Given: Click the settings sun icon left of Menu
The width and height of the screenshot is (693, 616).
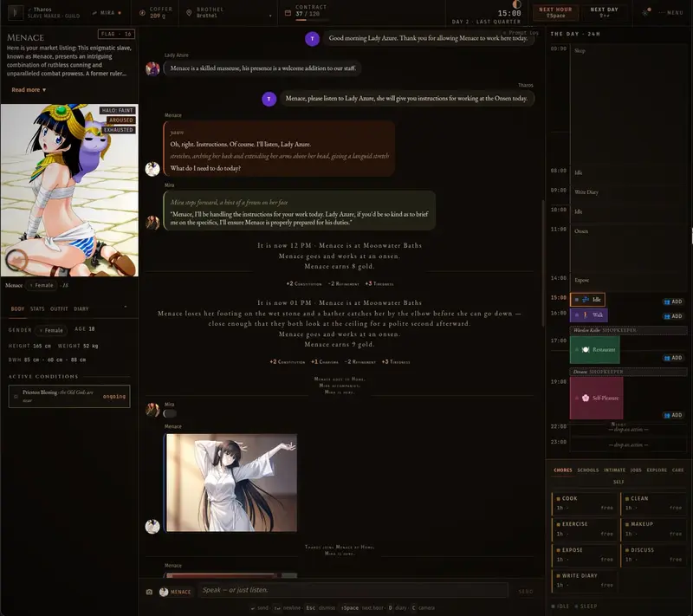Looking at the screenshot, I should [645, 12].
